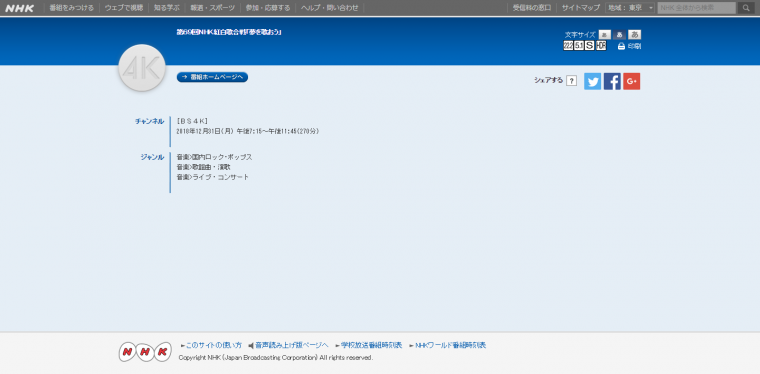Click the footer NHK red logo
760x374 pixels.
(x=145, y=352)
